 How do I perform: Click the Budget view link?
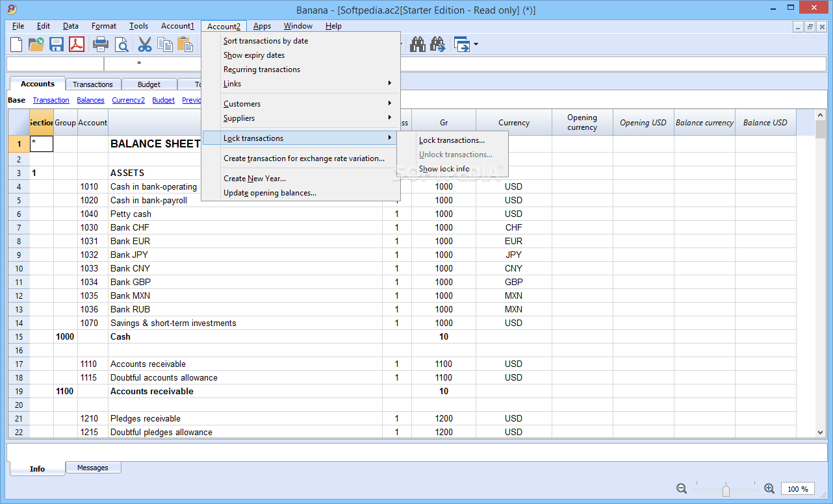point(163,100)
